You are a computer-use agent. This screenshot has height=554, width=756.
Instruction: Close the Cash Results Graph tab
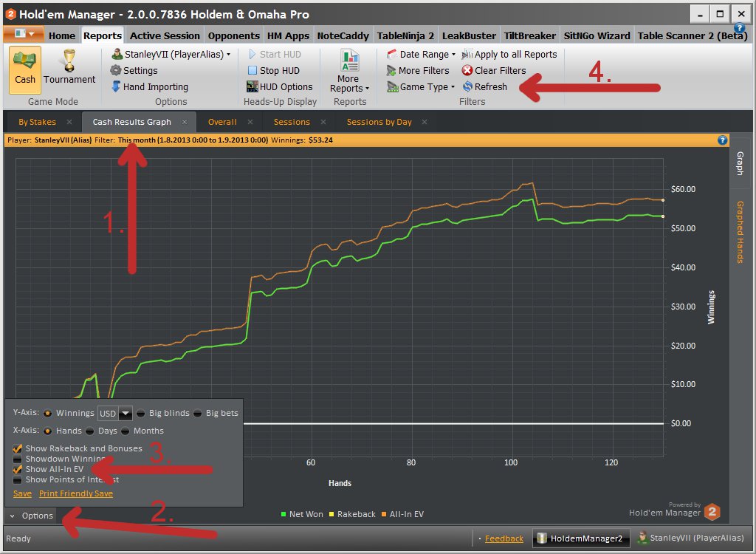(184, 122)
